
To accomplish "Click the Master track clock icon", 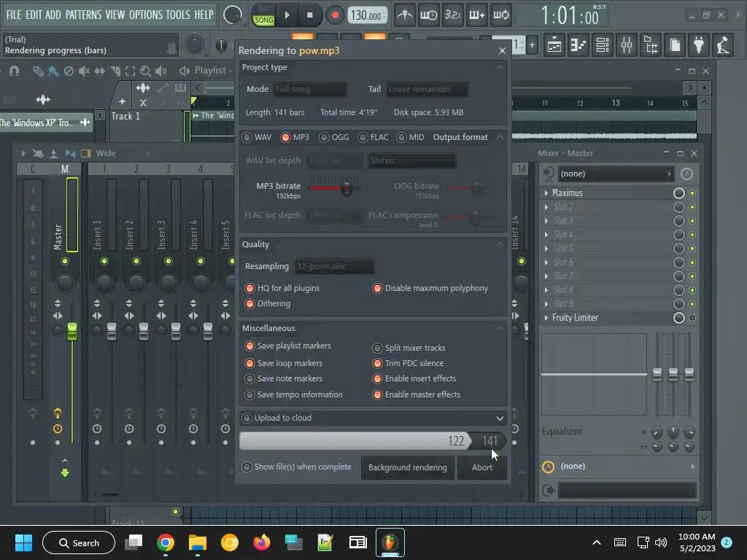I will (x=58, y=429).
